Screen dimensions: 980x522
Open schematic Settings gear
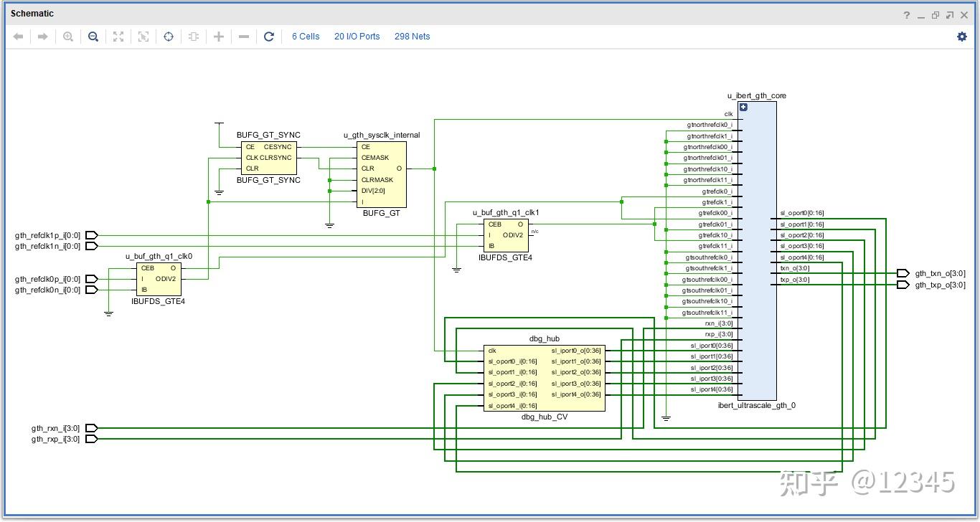pos(962,37)
